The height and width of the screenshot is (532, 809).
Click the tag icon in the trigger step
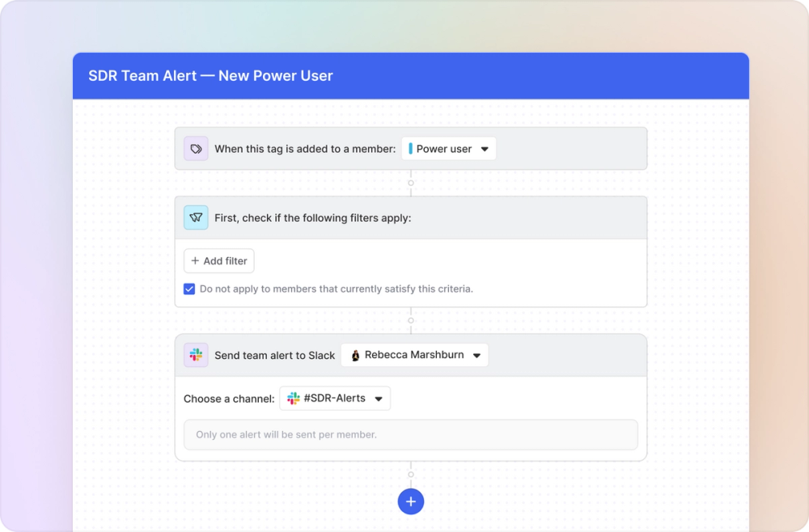[196, 149]
